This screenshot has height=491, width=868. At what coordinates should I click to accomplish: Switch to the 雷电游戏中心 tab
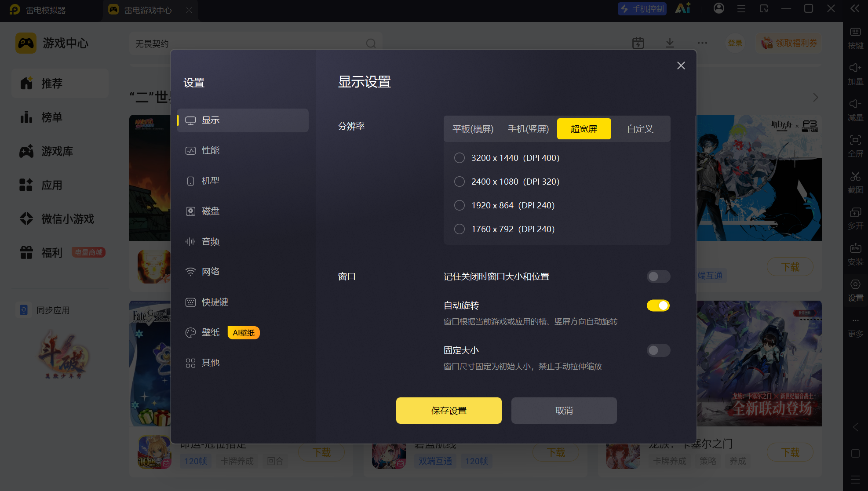(x=150, y=10)
